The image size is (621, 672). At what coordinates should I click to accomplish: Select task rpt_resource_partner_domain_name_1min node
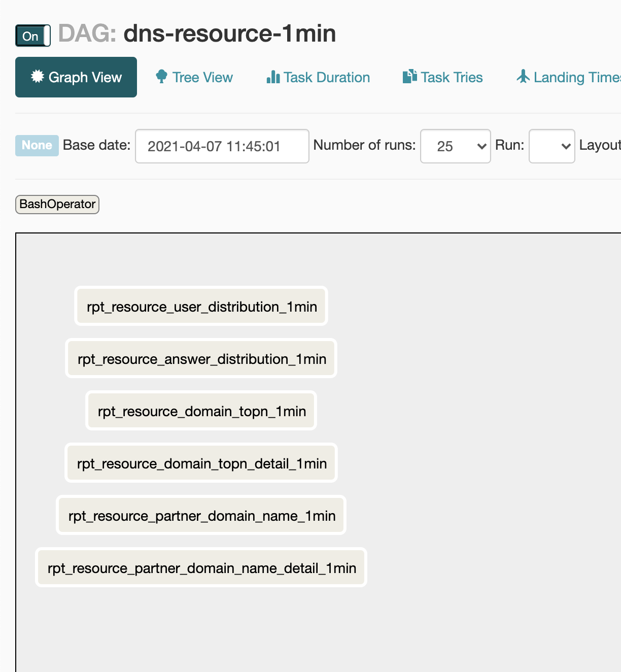(x=201, y=515)
